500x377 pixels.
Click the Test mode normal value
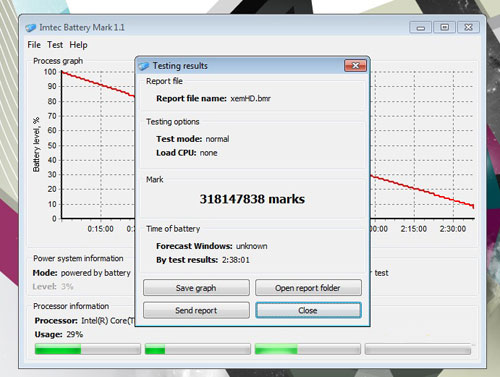[x=217, y=139]
